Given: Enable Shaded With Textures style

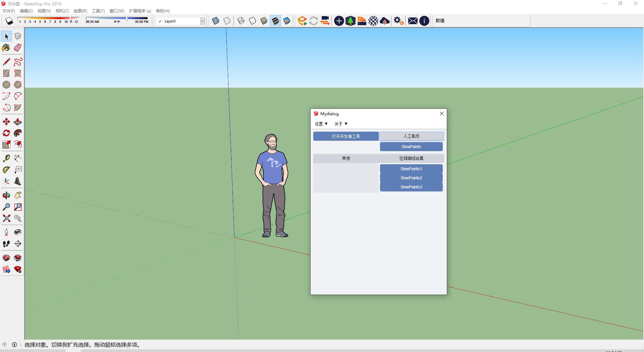Looking at the screenshot, I should 275,21.
